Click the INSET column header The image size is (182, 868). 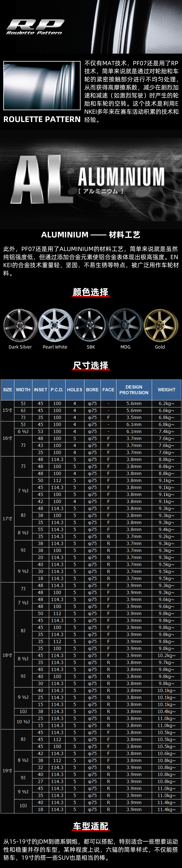(x=40, y=390)
